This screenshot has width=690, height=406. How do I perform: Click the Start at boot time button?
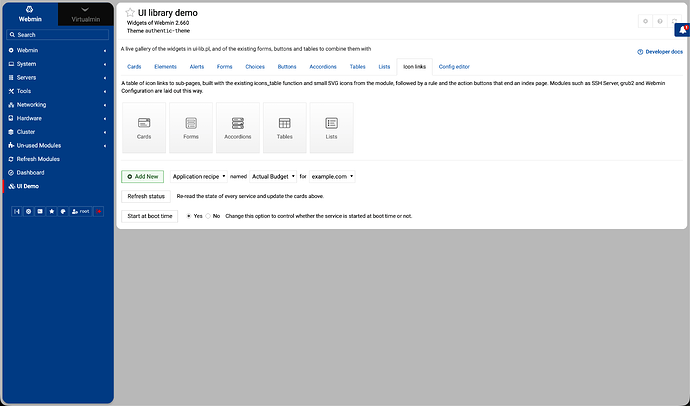point(150,216)
